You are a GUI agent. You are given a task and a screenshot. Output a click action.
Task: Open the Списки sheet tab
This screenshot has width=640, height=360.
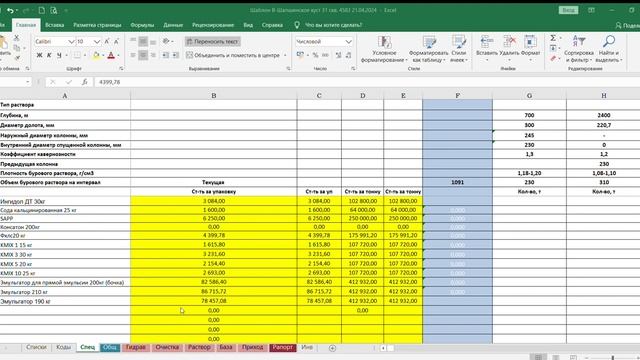(36, 347)
